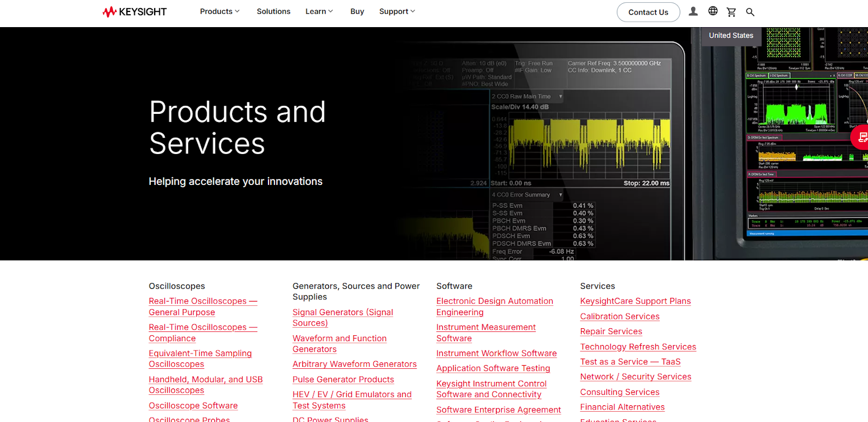This screenshot has height=422, width=868.
Task: Open Test as a Service — TaaS link
Action: pos(630,362)
